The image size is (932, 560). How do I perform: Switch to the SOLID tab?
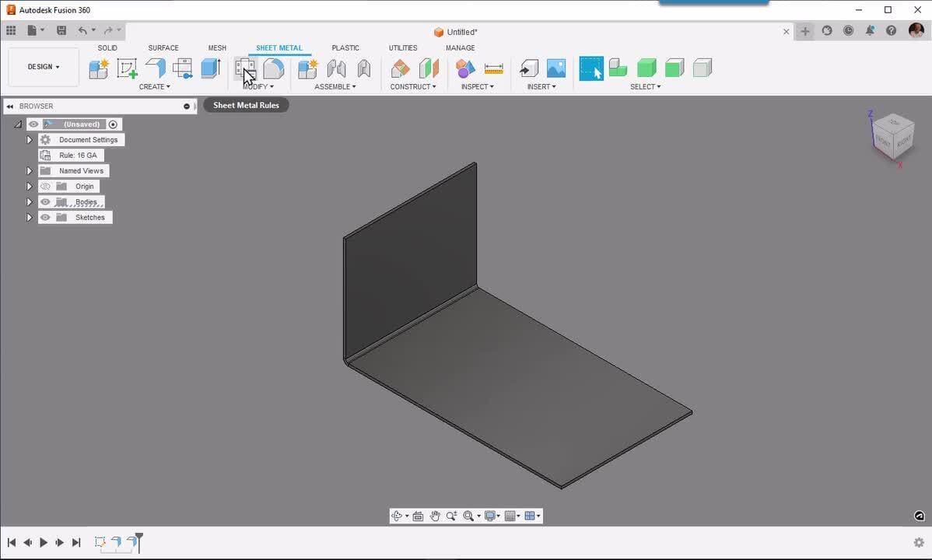pos(107,47)
